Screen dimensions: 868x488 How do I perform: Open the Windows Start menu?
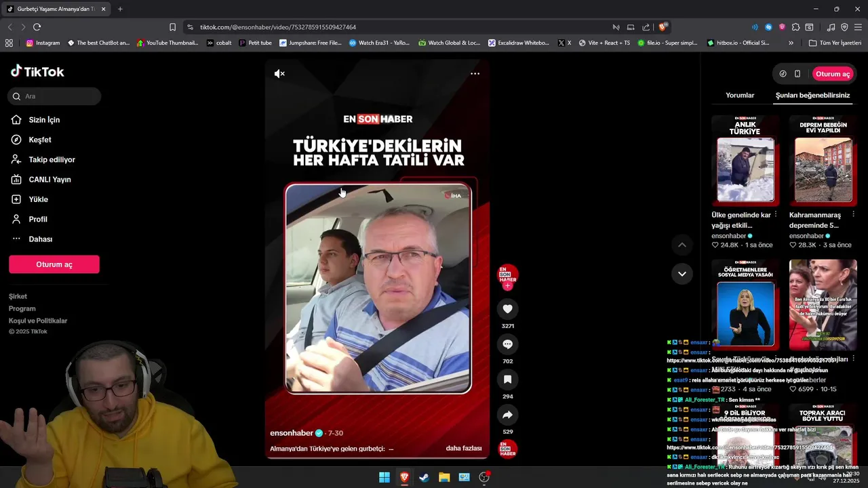tap(384, 477)
